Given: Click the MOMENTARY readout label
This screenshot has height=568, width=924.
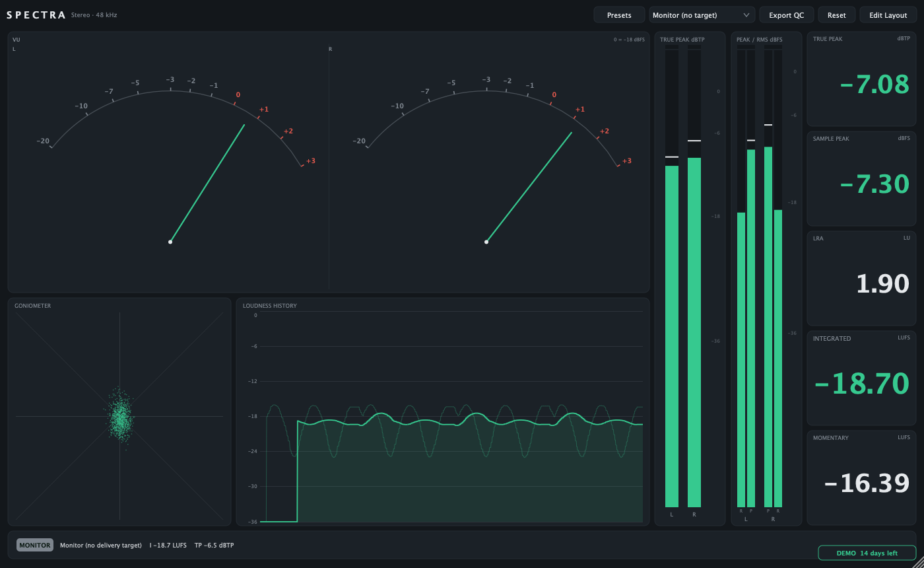Looking at the screenshot, I should [x=831, y=438].
